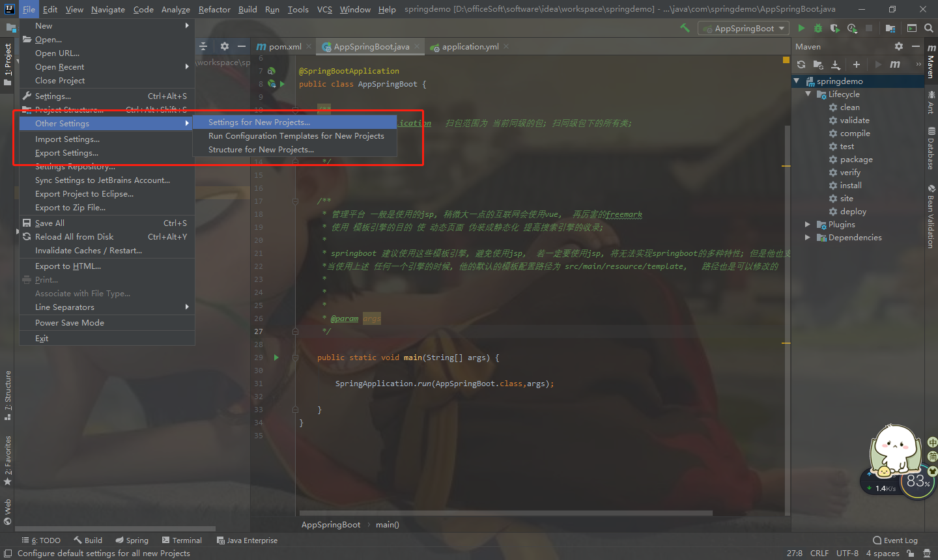The height and width of the screenshot is (560, 938).
Task: Choose Settings for New Projects...
Action: click(x=259, y=122)
